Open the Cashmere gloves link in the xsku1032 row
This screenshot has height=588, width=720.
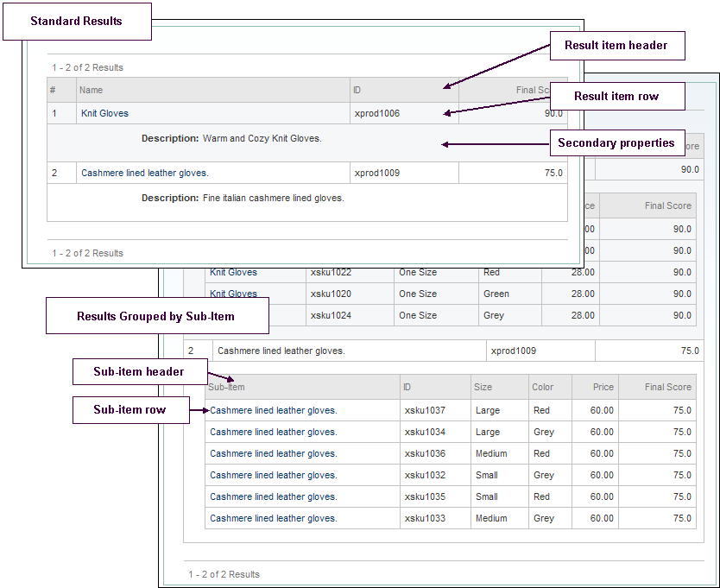(273, 476)
